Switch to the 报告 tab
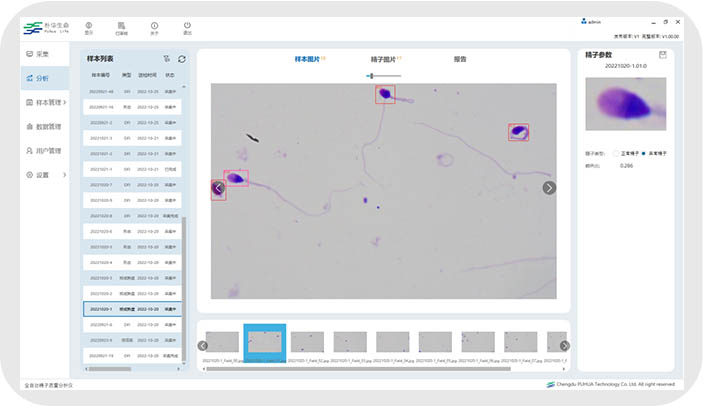The width and height of the screenshot is (703, 406). tap(460, 60)
